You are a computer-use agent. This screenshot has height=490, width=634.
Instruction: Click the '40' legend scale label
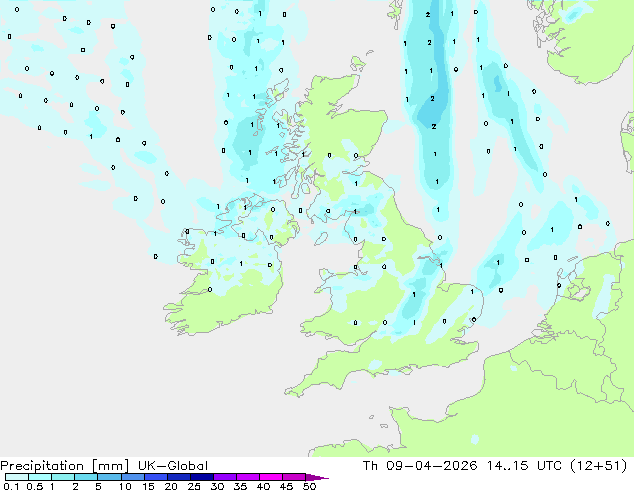(263, 486)
